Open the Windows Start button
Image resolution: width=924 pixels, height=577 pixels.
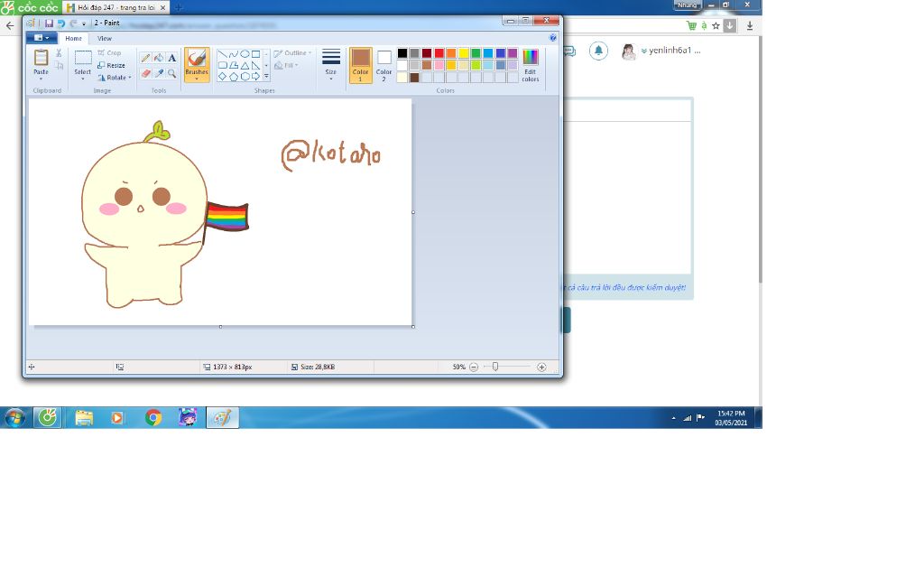pyautogui.click(x=14, y=418)
